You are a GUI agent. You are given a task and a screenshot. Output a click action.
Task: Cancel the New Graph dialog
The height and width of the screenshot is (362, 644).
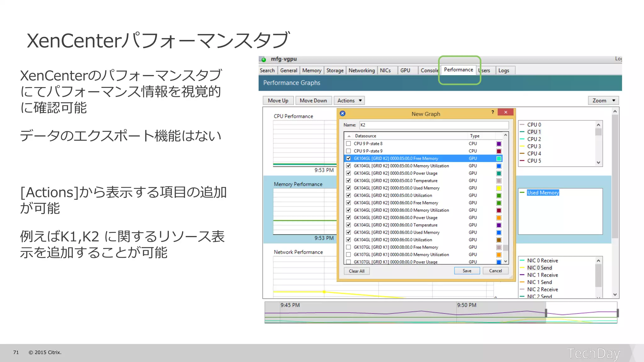point(496,271)
